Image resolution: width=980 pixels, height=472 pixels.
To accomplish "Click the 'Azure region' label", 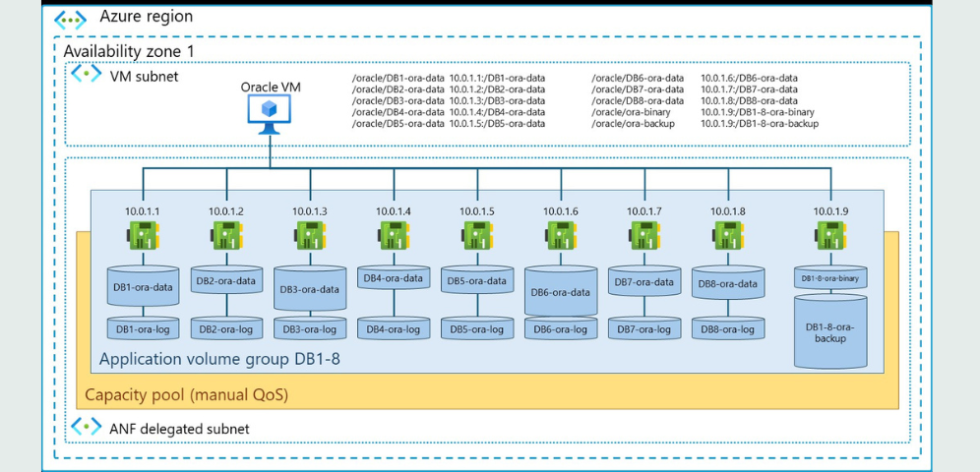I will point(147,17).
